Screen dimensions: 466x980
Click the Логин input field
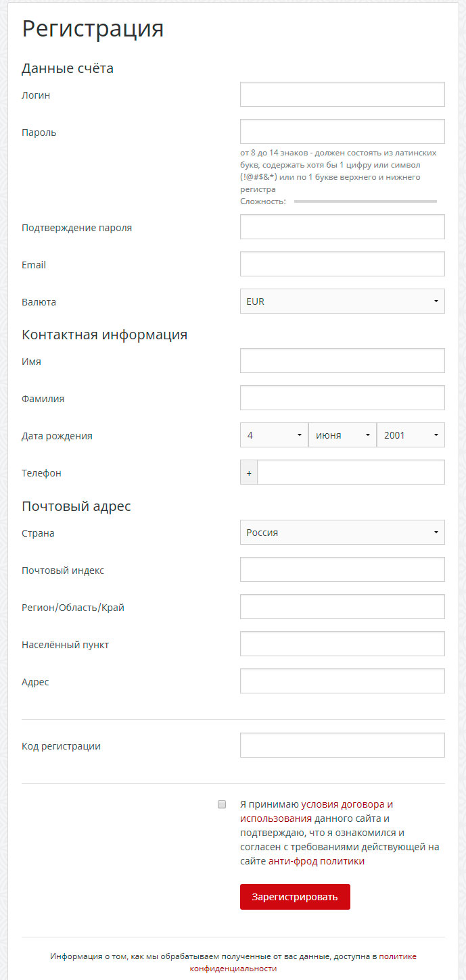click(342, 95)
